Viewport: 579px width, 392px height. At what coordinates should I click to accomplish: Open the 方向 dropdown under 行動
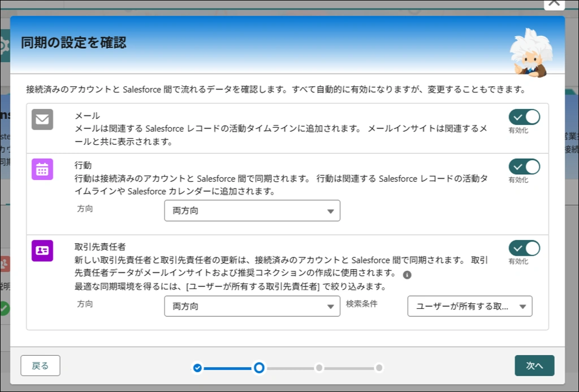pos(252,211)
